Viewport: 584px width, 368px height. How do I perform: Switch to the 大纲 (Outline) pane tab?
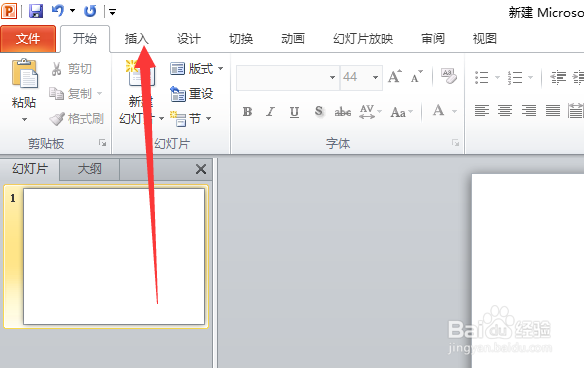(89, 169)
